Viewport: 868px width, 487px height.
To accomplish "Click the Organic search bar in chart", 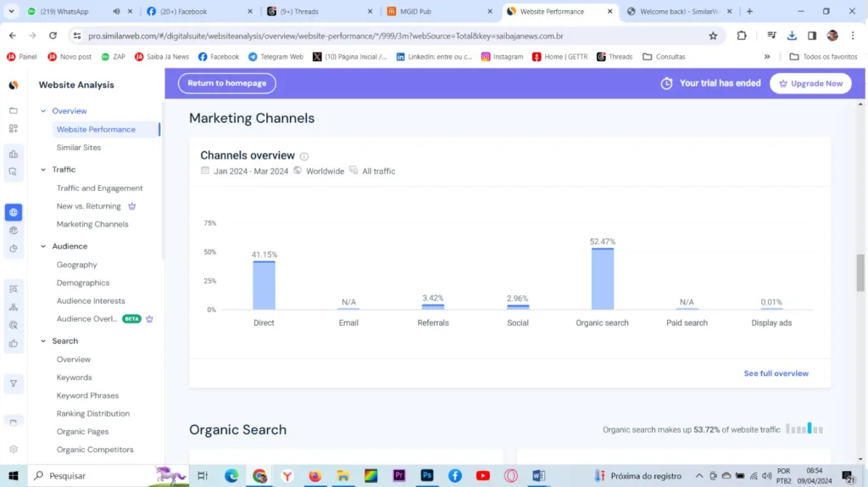I will (x=603, y=278).
